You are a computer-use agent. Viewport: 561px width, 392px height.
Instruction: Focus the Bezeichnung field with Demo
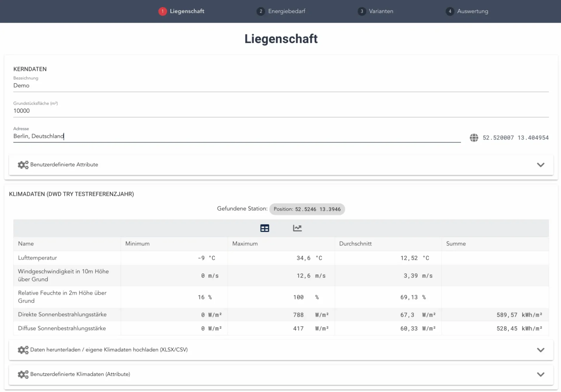point(280,86)
